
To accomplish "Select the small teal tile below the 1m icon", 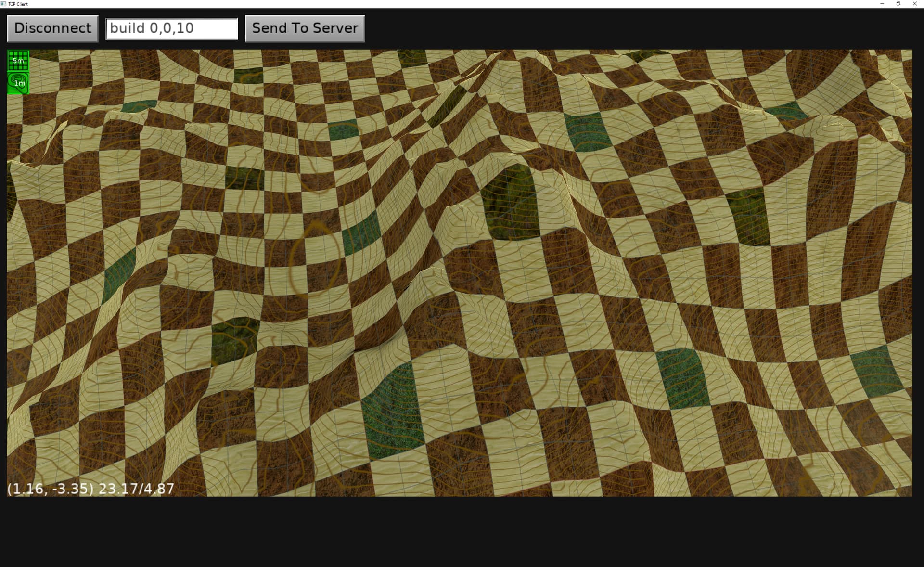I will click(x=139, y=106).
